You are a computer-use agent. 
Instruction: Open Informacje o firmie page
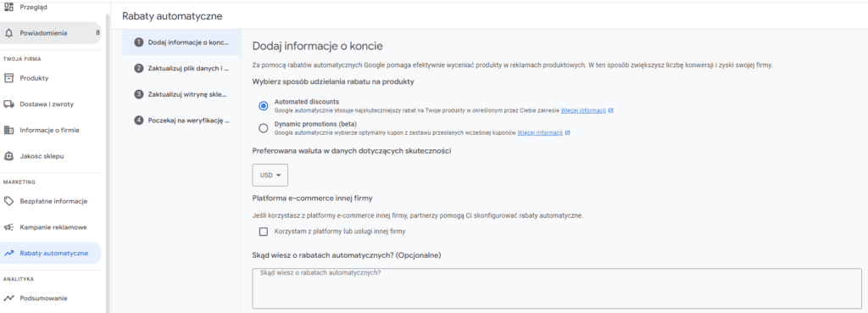(51, 130)
